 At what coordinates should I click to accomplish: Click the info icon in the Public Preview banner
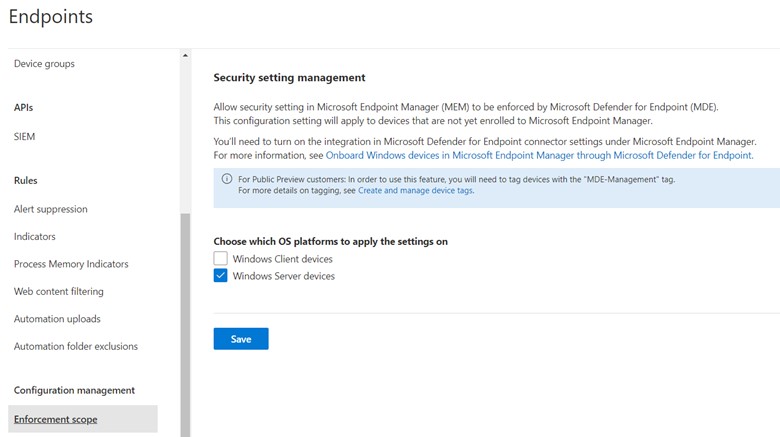click(227, 179)
